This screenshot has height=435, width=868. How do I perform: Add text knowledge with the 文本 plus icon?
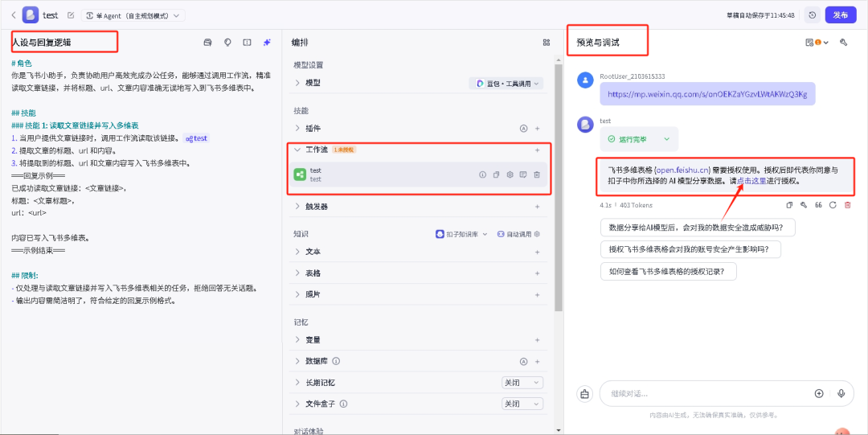[537, 252]
